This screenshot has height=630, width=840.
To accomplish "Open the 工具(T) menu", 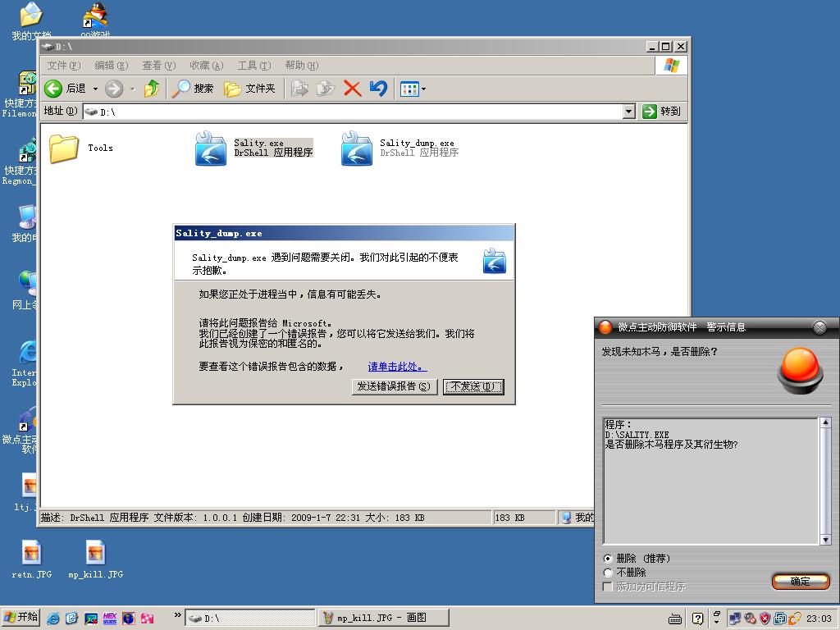I will (x=253, y=66).
